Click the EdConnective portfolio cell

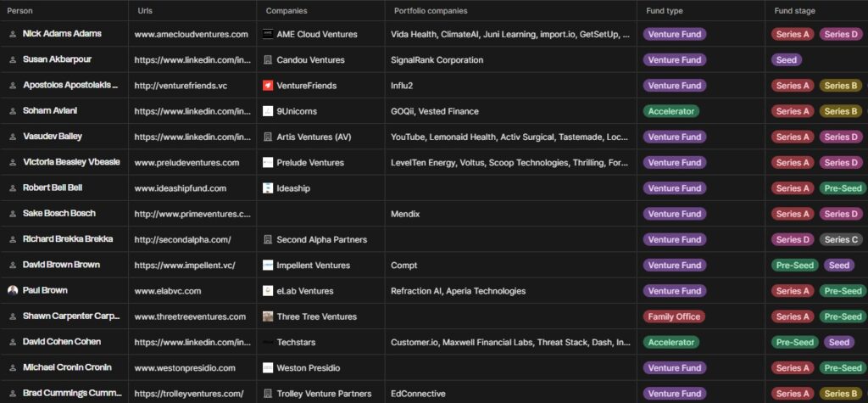[x=511, y=394]
